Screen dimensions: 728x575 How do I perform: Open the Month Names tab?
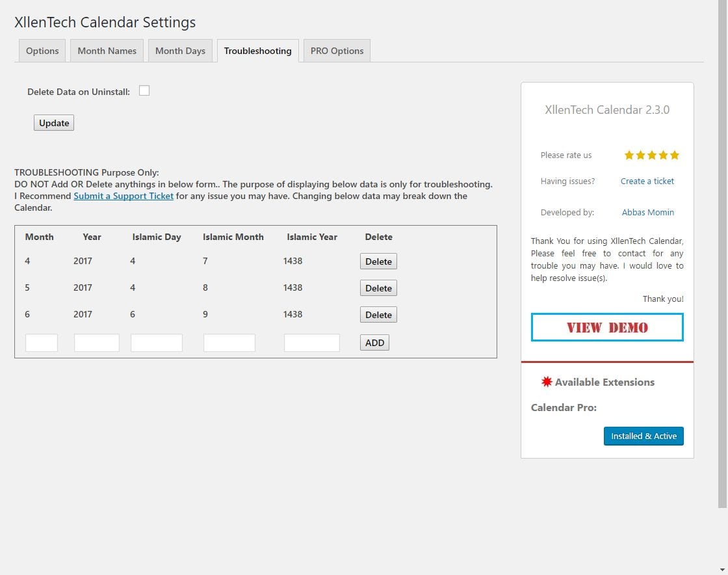(x=107, y=51)
